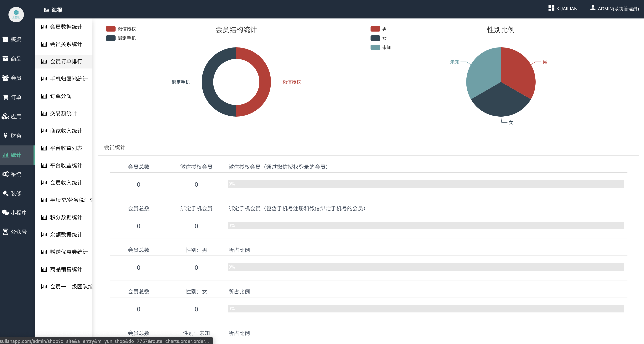The image size is (644, 344).
Task: Click chart icon beside 积分数据统计
Action: click(44, 217)
